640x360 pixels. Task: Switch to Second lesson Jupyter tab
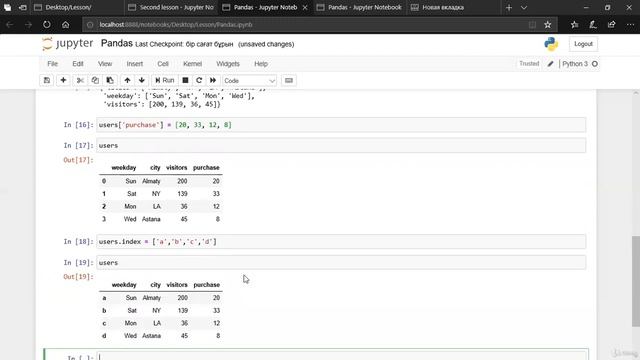coord(171,7)
